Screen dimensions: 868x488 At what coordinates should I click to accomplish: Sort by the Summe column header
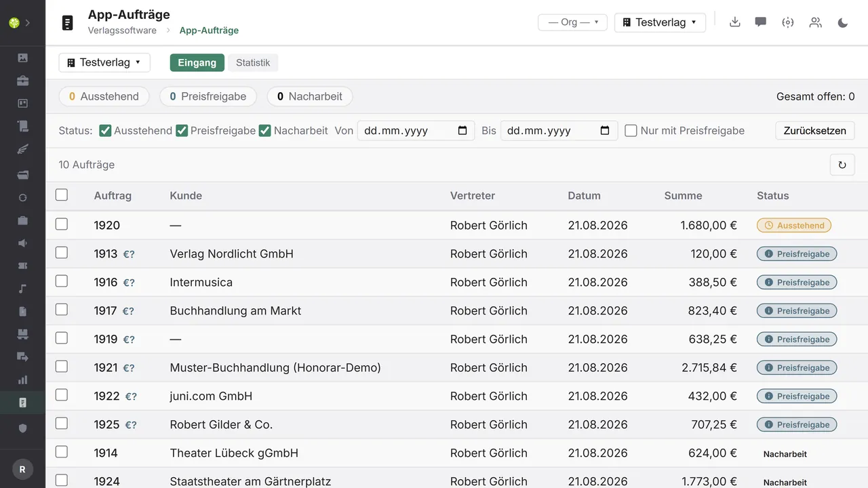(683, 196)
